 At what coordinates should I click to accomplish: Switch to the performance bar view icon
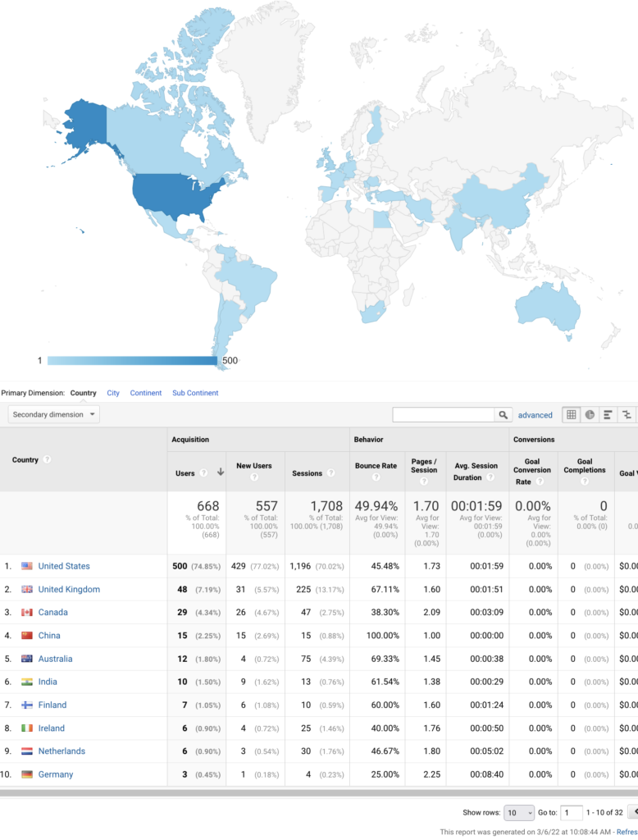coord(608,414)
